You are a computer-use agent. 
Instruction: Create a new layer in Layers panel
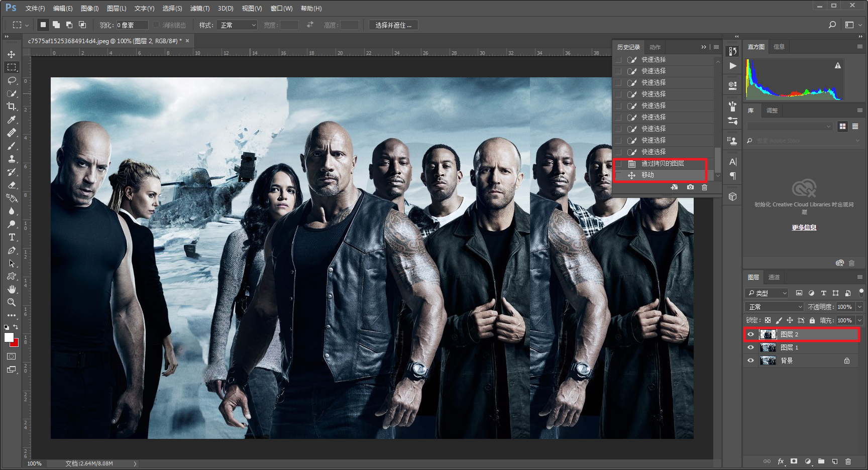coord(835,461)
